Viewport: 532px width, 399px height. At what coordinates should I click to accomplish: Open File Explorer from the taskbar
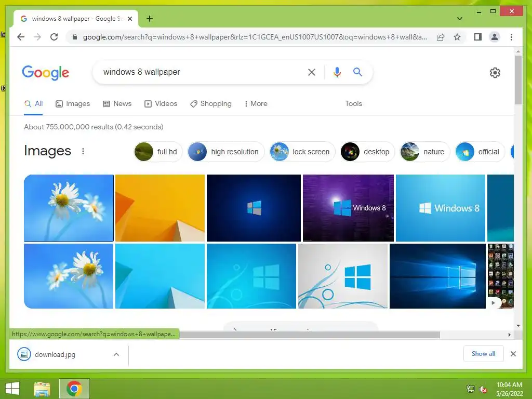[42, 389]
